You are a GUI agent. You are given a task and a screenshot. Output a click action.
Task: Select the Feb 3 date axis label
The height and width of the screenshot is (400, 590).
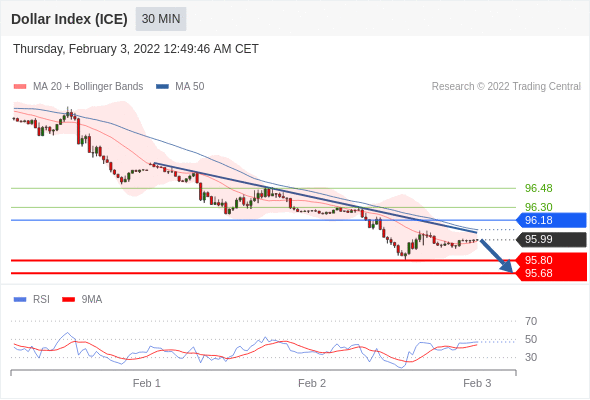(x=477, y=383)
